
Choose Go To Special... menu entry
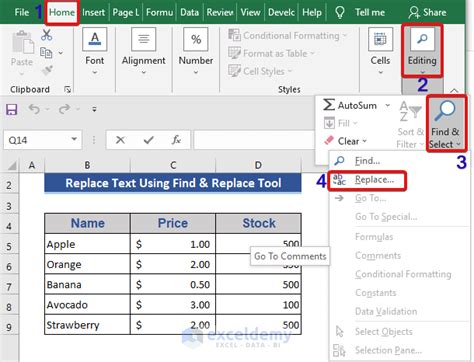386,217
